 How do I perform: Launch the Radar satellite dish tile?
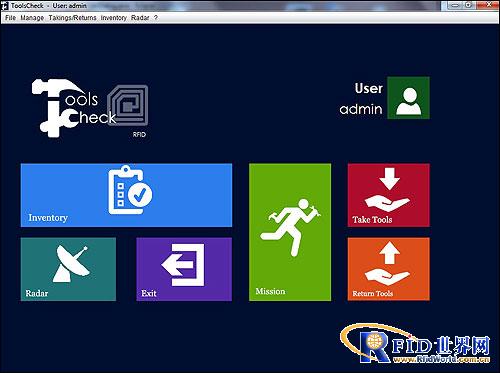pos(68,269)
